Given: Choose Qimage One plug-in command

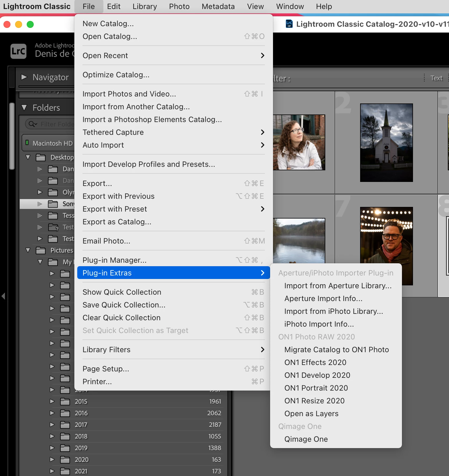Looking at the screenshot, I should (x=336, y=439).
